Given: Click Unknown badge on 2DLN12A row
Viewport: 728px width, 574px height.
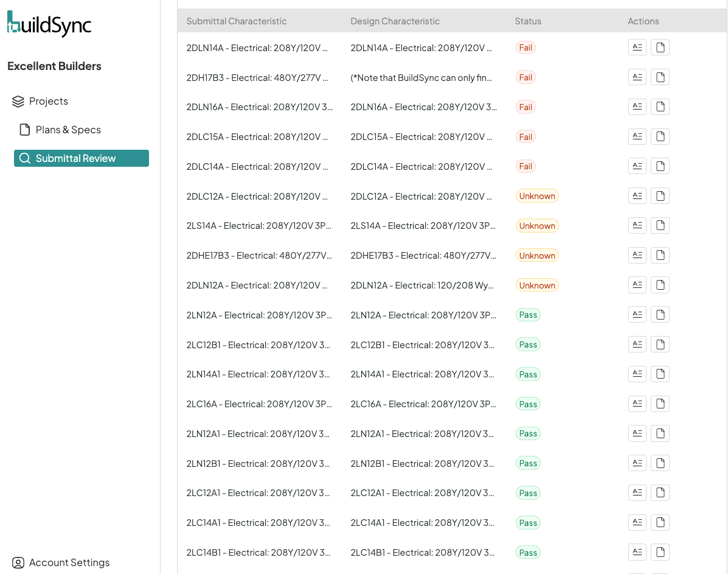Looking at the screenshot, I should click(537, 285).
